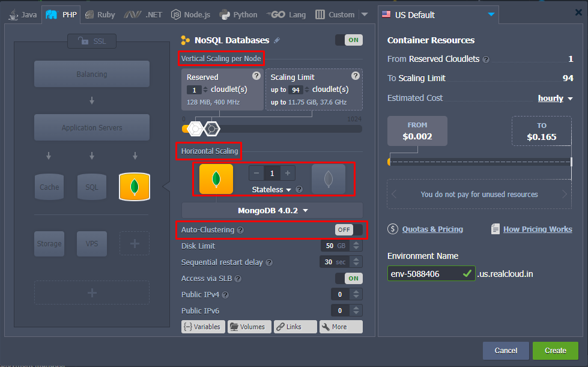Click the VPS node block
588x367 pixels.
(x=91, y=243)
